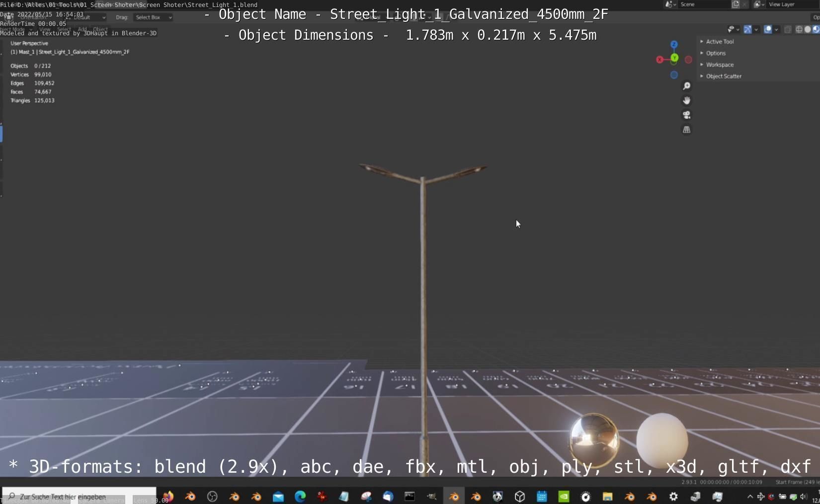
Task: Open File Explorer from the taskbar
Action: pos(607,496)
